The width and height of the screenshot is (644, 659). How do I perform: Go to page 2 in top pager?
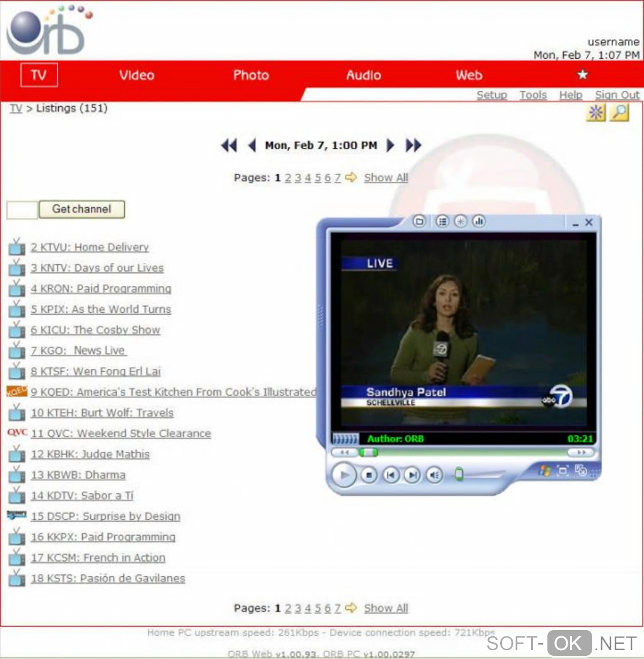pyautogui.click(x=288, y=178)
